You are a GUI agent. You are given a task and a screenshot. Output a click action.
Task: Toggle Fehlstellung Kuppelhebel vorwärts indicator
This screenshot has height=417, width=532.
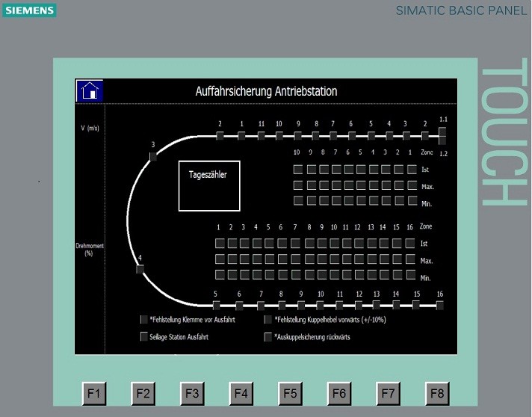click(268, 320)
